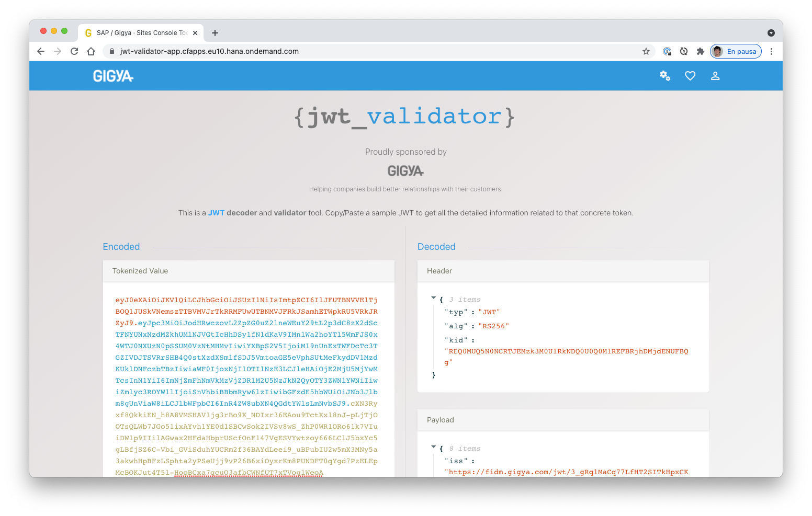This screenshot has height=516, width=812.
Task: Open the settings gears icon in header
Action: (665, 76)
